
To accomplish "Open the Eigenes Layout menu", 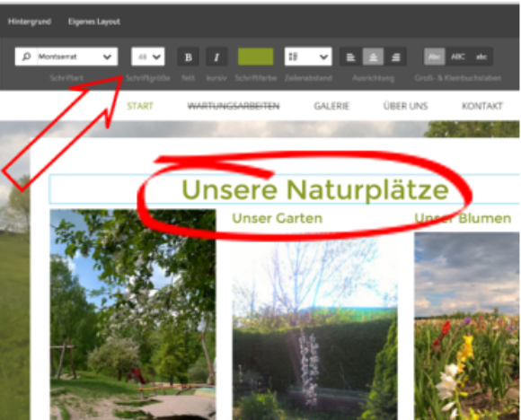I will coord(94,22).
